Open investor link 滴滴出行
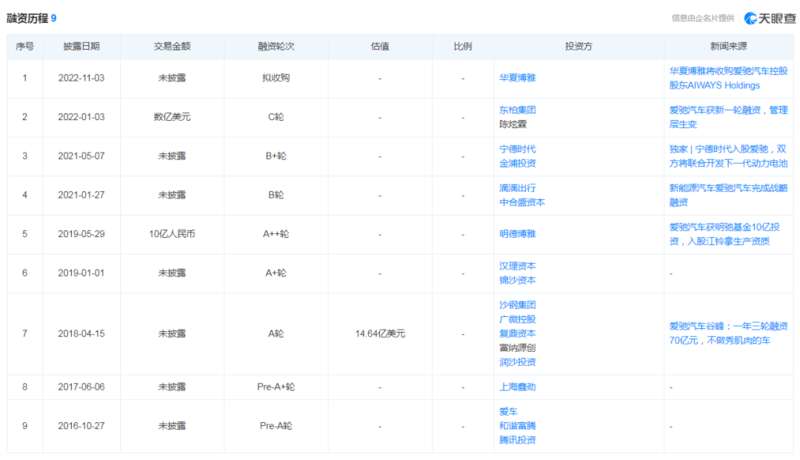Viewport: 800px width, 460px height. coord(517,188)
